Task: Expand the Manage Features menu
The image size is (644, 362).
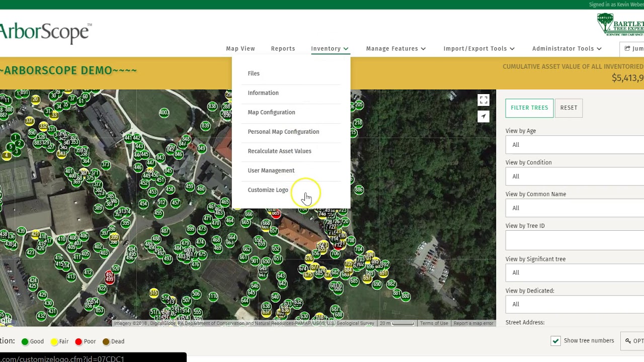Action: pos(396,49)
